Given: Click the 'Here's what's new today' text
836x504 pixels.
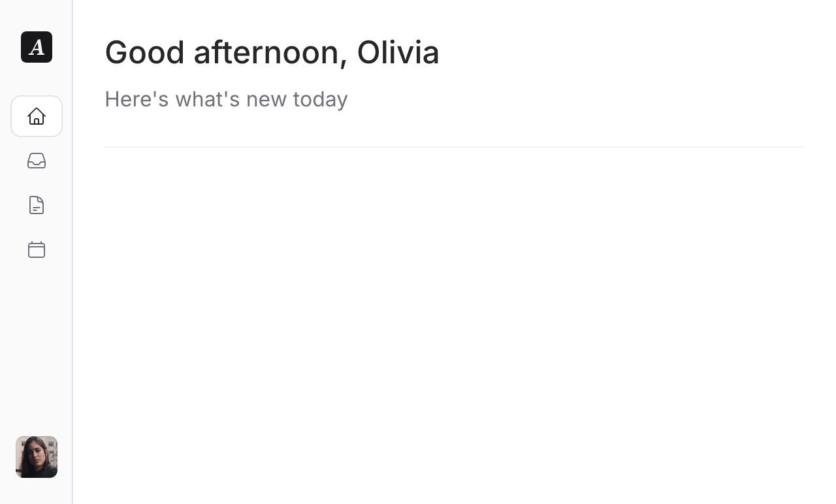Looking at the screenshot, I should point(226,99).
